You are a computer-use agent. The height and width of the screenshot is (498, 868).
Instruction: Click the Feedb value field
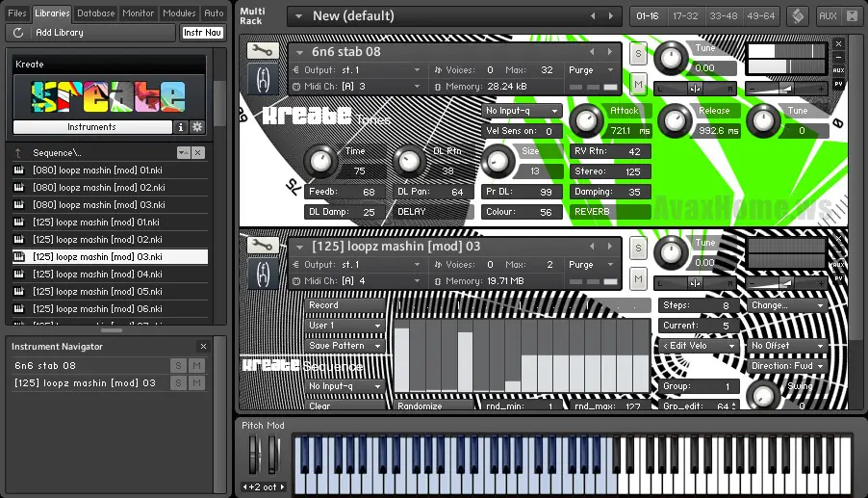pyautogui.click(x=344, y=192)
